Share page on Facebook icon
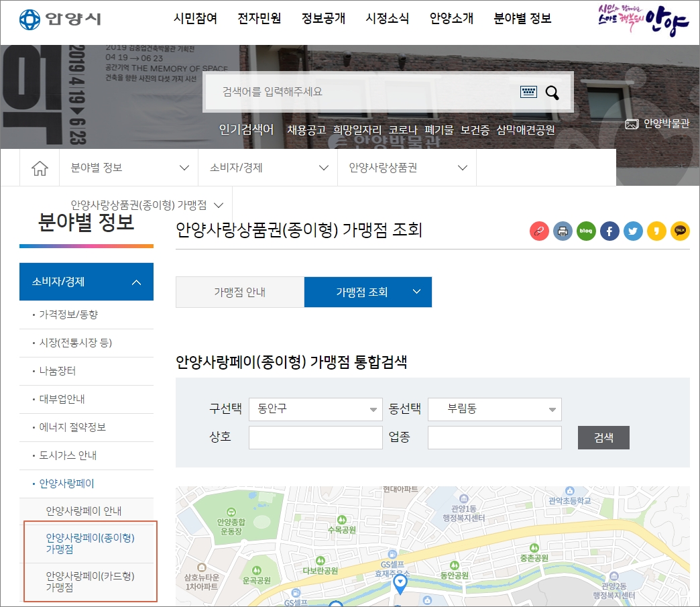The width and height of the screenshot is (700, 607). coord(609,231)
